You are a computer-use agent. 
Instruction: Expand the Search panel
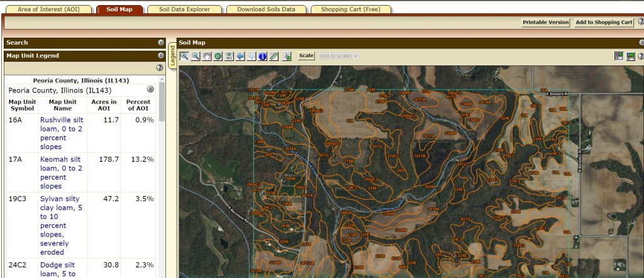161,43
